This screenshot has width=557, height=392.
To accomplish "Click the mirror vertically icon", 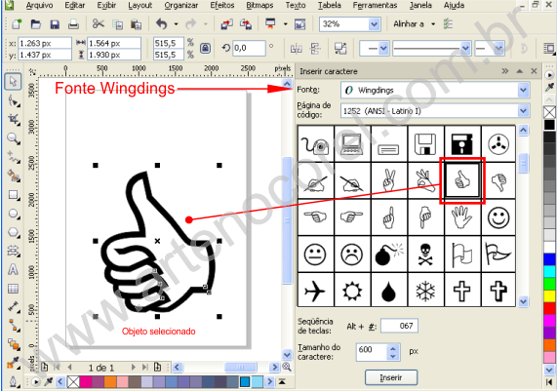I will [315, 49].
